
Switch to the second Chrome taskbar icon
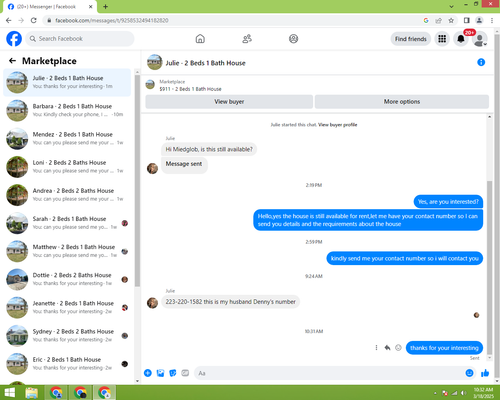tap(80, 393)
